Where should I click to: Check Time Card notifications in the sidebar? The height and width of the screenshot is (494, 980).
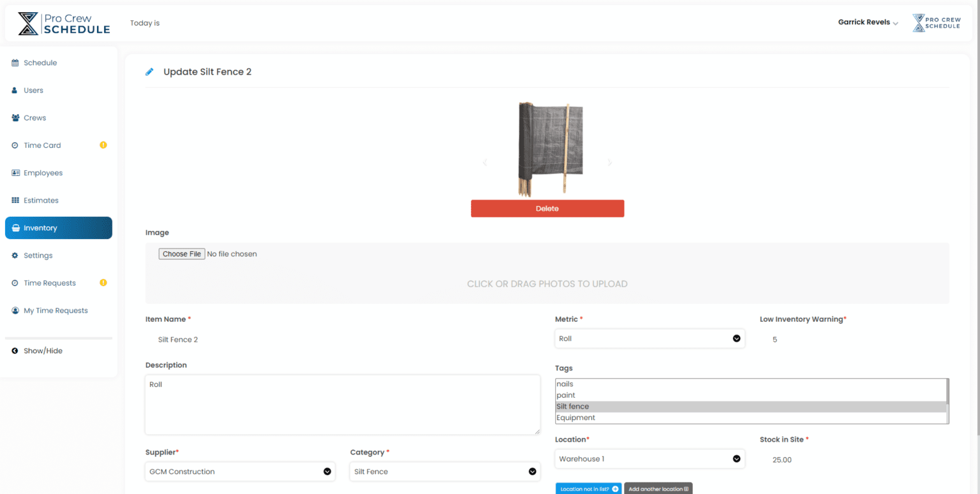pyautogui.click(x=41, y=145)
